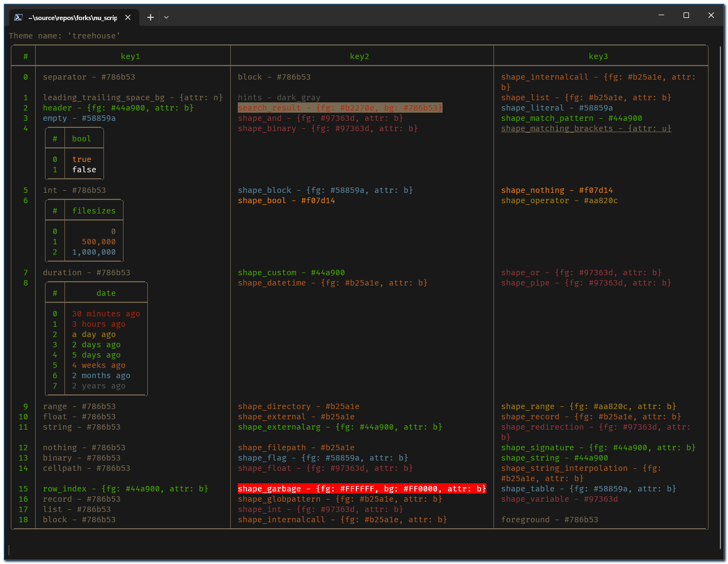
Task: Click 'header - {fg: #44a900, attr: b}'
Action: (118, 108)
